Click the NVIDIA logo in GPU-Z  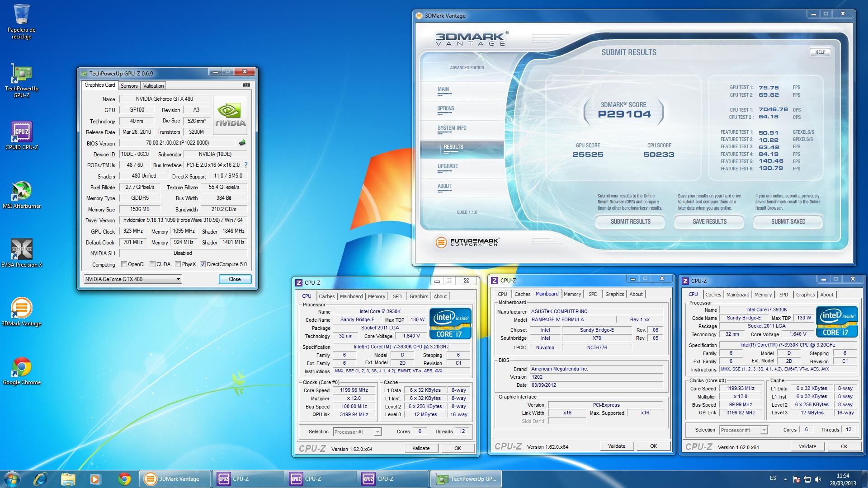(x=230, y=115)
